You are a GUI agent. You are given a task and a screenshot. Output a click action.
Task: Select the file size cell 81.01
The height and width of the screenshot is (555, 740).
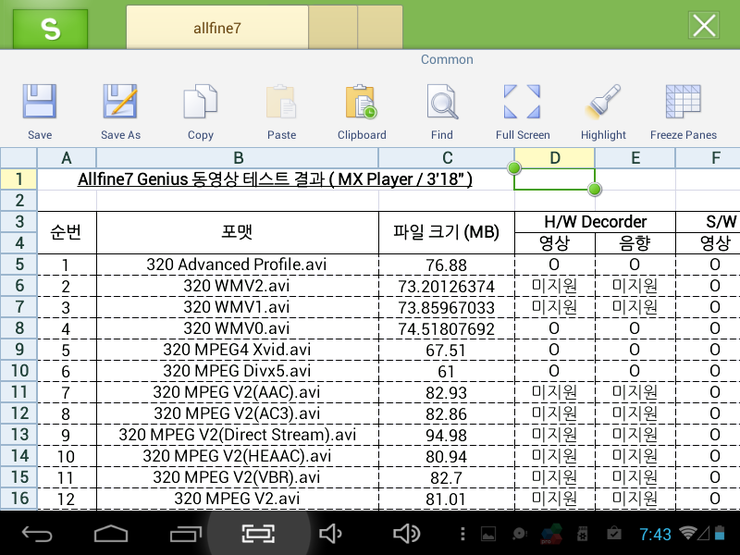point(446,499)
